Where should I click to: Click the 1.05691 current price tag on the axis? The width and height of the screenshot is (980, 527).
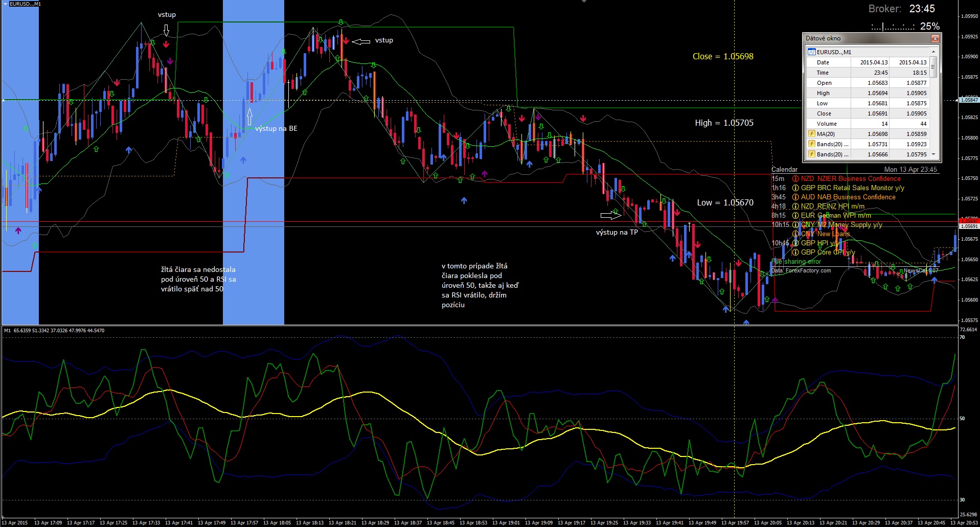(969, 226)
